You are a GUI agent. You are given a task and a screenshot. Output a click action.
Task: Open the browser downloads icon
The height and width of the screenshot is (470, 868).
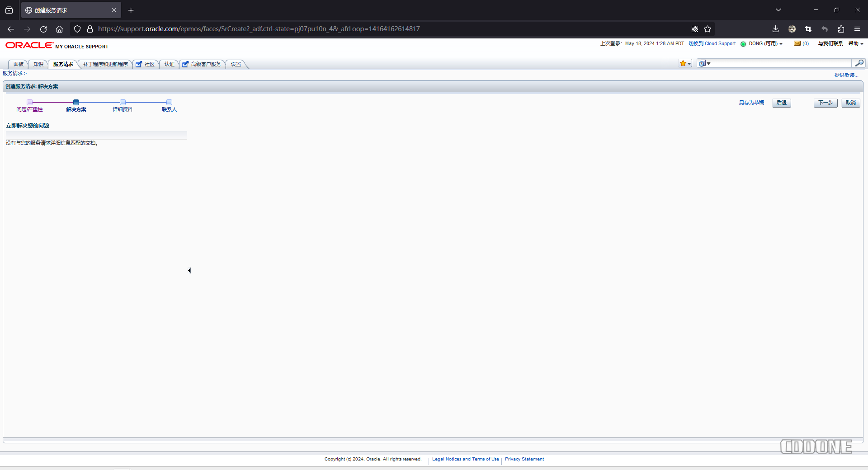click(775, 29)
